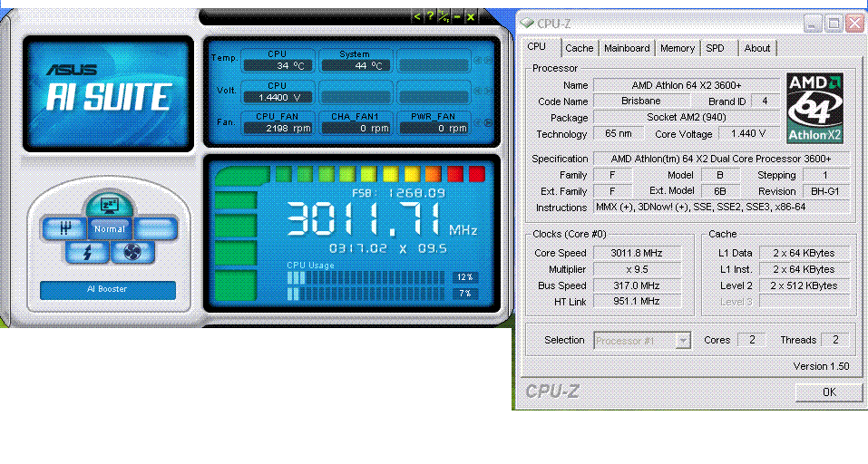Open the Q-Fan control fan icon
Image resolution: width=868 pixels, height=464 pixels.
point(132,253)
